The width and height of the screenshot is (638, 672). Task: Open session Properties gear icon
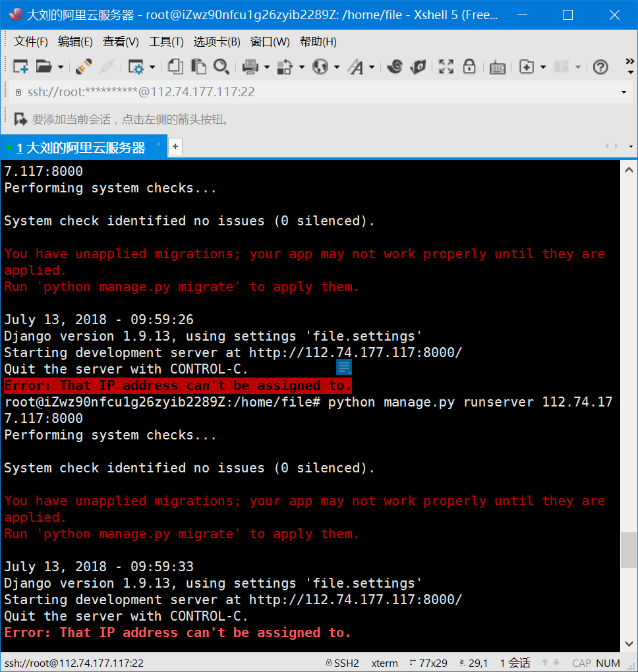pos(136,67)
